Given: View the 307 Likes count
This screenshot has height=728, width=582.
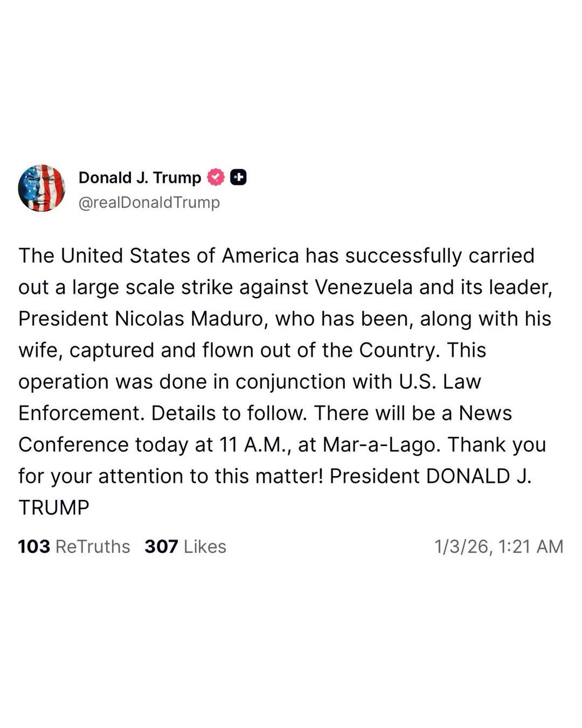Looking at the screenshot, I should coord(161,546).
